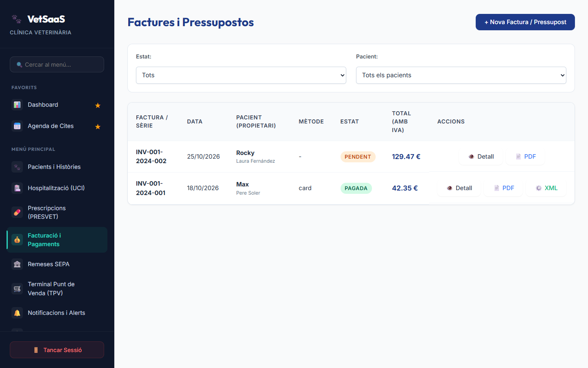Click the PENDENT status badge
588x368 pixels.
coord(358,157)
